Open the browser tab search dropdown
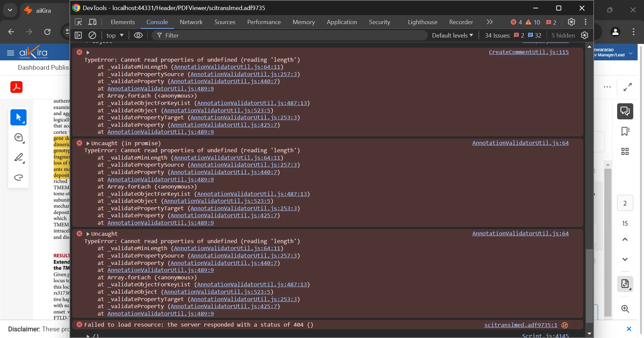This screenshot has height=338, width=644. (10, 10)
